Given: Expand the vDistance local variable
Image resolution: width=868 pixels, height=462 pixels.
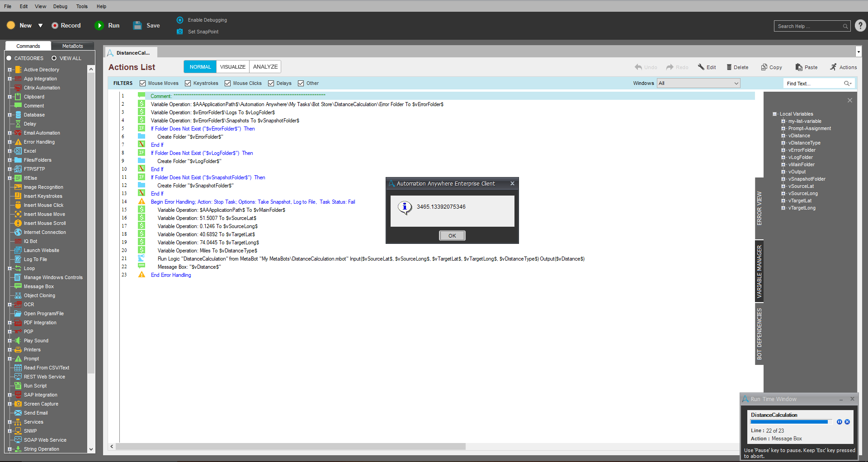Looking at the screenshot, I should 783,136.
